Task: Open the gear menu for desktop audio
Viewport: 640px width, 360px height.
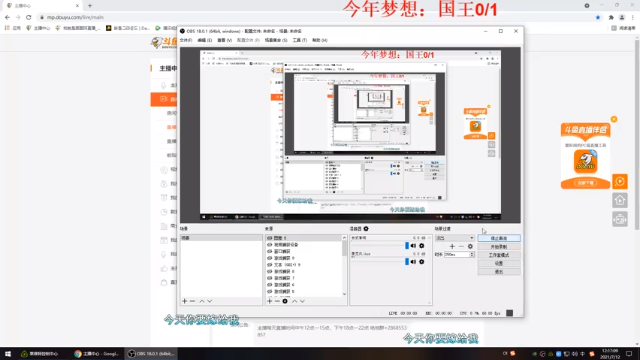Action: pos(422,246)
